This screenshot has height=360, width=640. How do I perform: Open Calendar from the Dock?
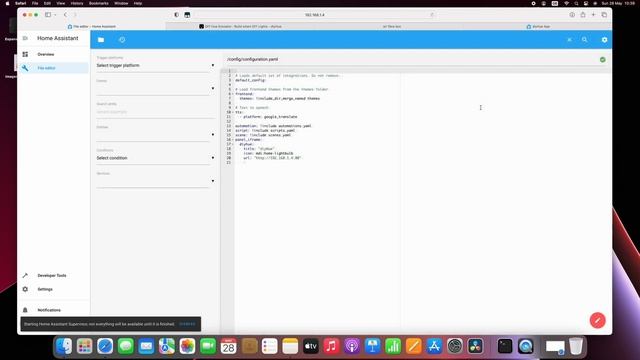click(x=229, y=347)
